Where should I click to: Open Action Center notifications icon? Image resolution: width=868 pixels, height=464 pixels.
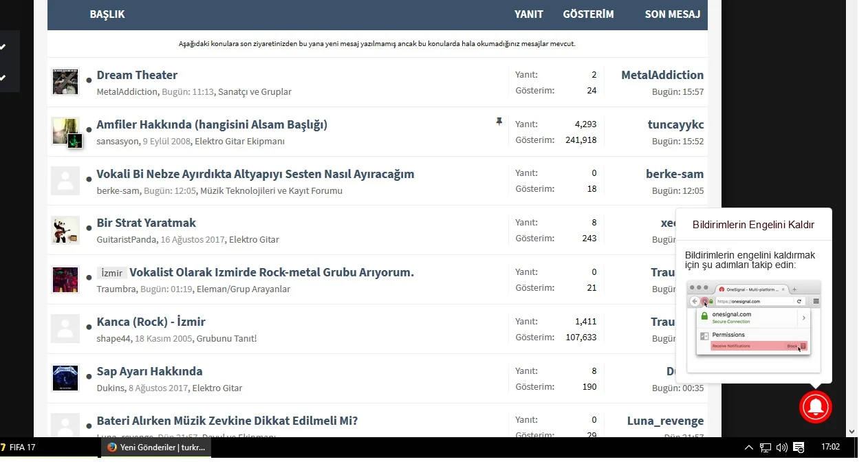[799, 448]
